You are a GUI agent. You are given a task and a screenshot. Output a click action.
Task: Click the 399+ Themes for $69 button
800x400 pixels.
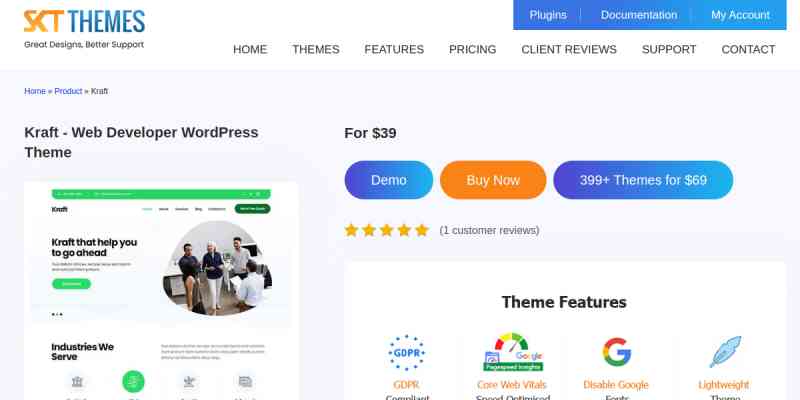coord(643,180)
